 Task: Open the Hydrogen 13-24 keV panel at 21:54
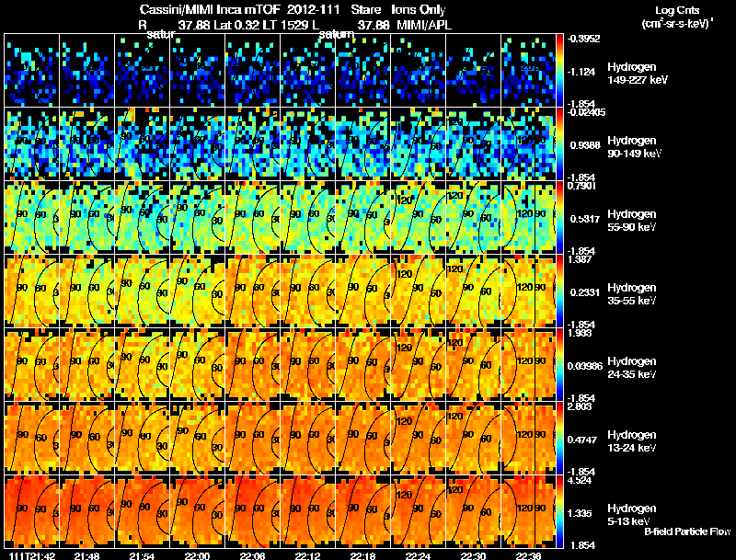tap(143, 439)
